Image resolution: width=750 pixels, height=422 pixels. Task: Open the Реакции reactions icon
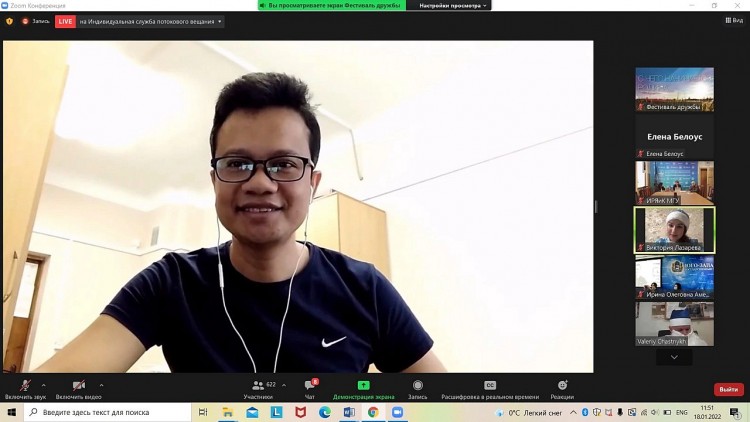pyautogui.click(x=562, y=385)
